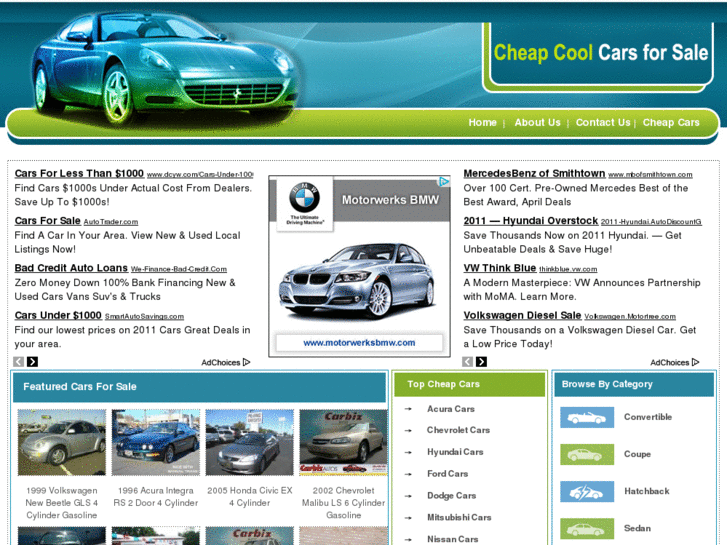
Task: Click arrow bullet beside Ford Cars
Action: point(408,474)
